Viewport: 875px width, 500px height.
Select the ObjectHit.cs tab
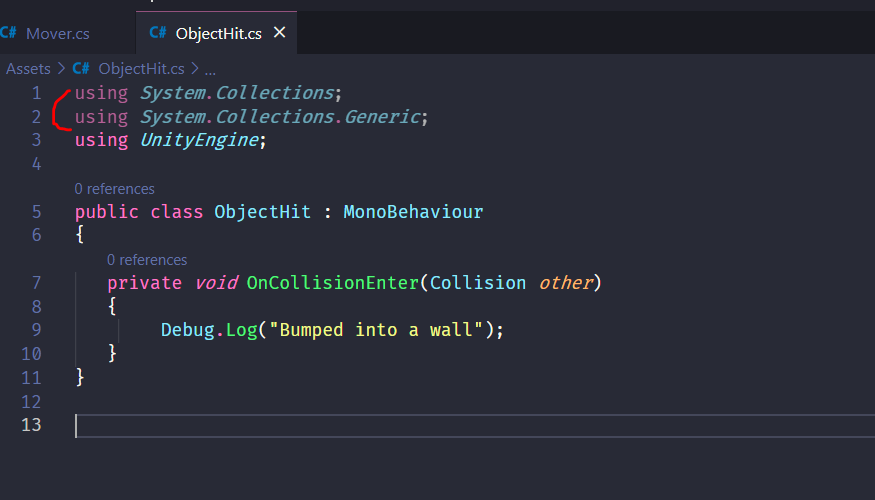click(218, 33)
